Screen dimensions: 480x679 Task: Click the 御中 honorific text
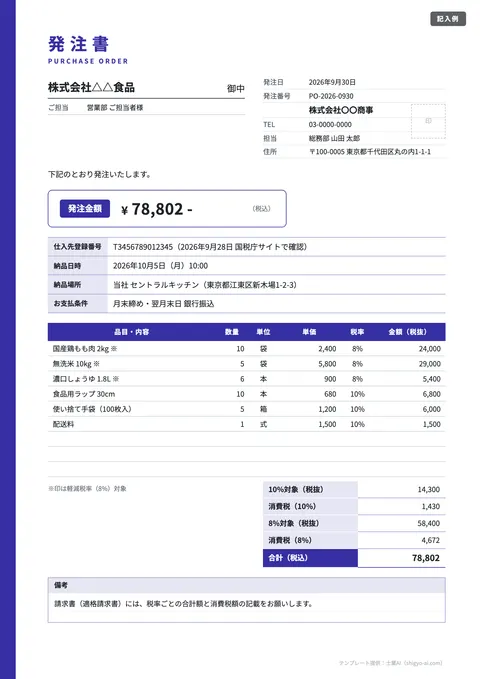[236, 88]
